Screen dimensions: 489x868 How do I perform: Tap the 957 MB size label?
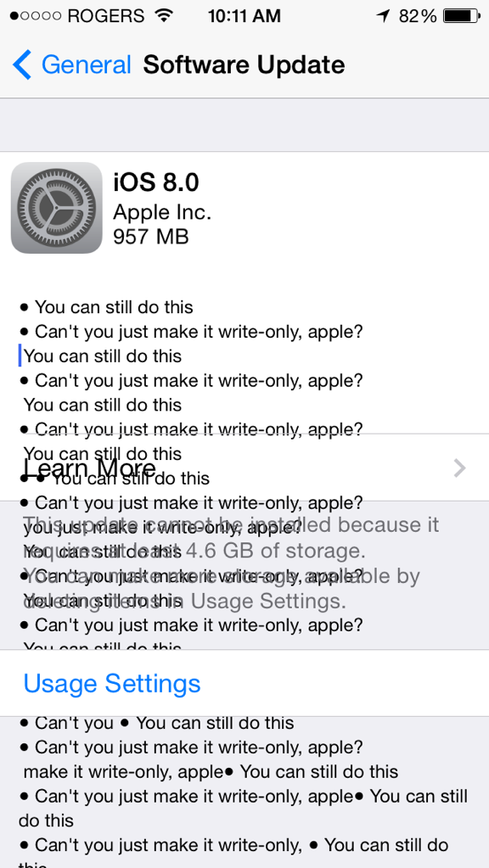pos(151,237)
